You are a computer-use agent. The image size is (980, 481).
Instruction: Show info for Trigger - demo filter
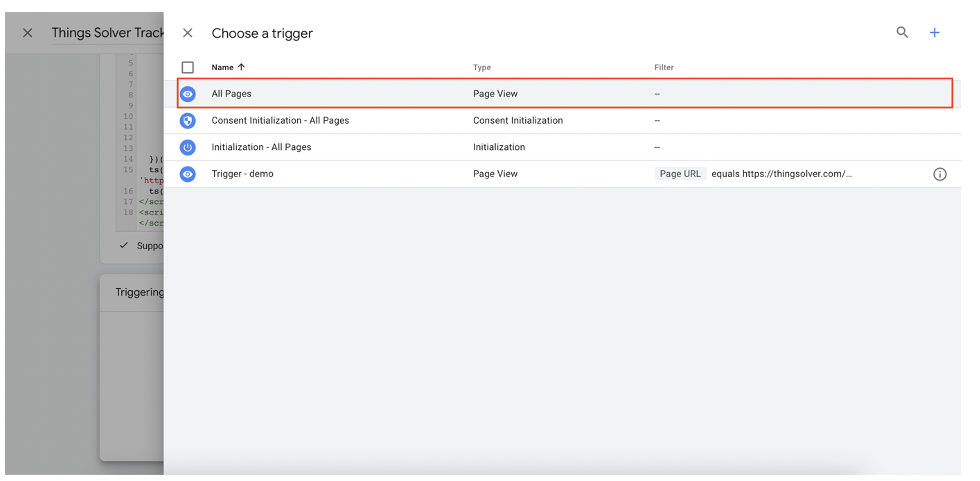[940, 174]
